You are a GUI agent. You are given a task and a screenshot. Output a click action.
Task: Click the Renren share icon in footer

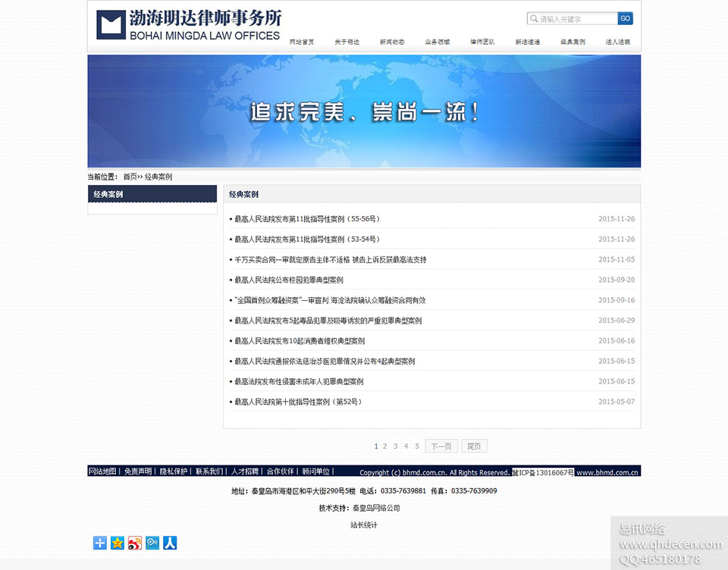click(x=170, y=543)
